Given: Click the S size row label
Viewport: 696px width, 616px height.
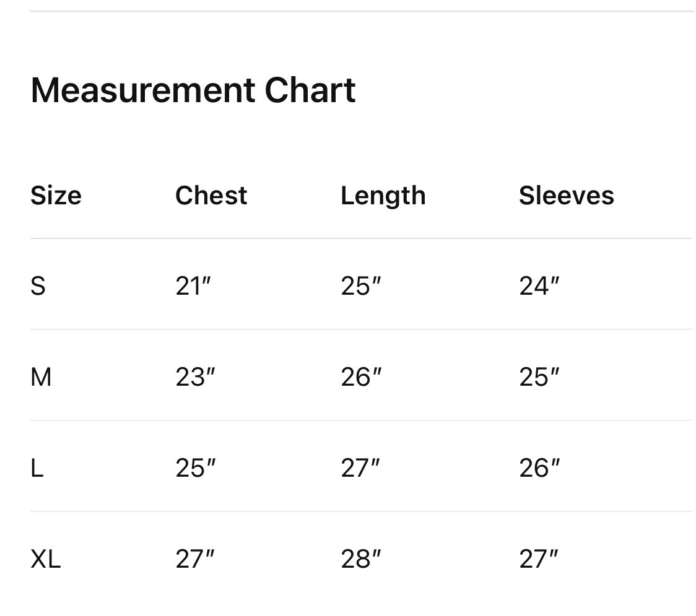Looking at the screenshot, I should (38, 286).
